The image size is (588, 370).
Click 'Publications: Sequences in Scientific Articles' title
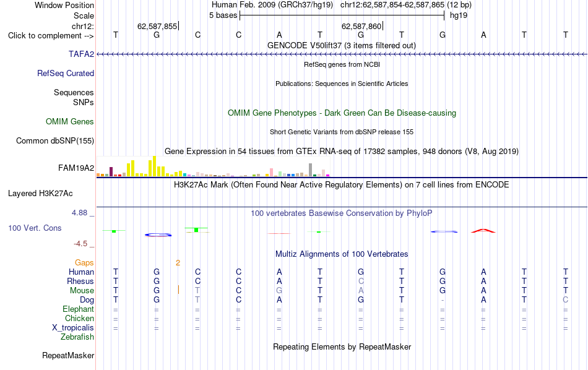342,84
